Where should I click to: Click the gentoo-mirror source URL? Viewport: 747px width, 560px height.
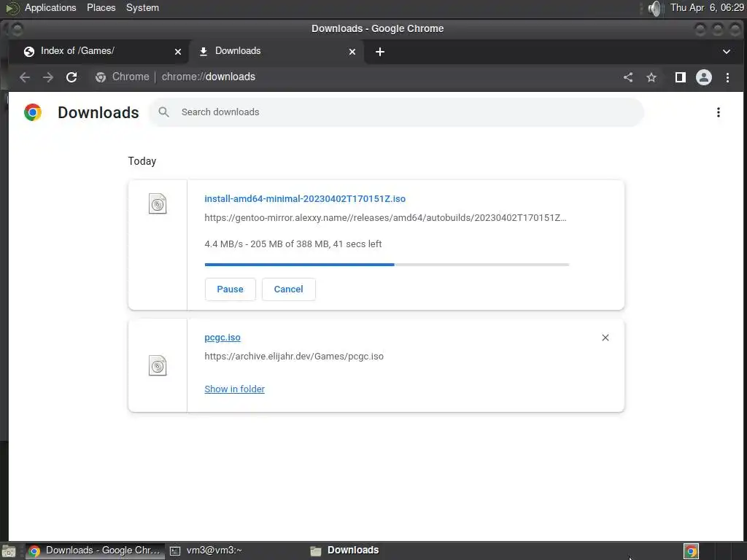(385, 217)
